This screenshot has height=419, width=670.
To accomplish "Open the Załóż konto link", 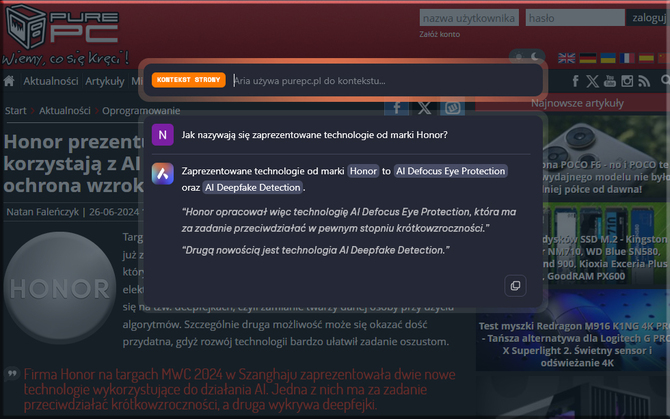I will pos(439,34).
